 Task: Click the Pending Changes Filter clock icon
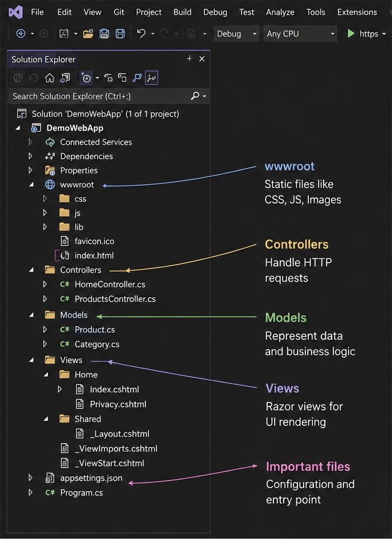pos(86,78)
